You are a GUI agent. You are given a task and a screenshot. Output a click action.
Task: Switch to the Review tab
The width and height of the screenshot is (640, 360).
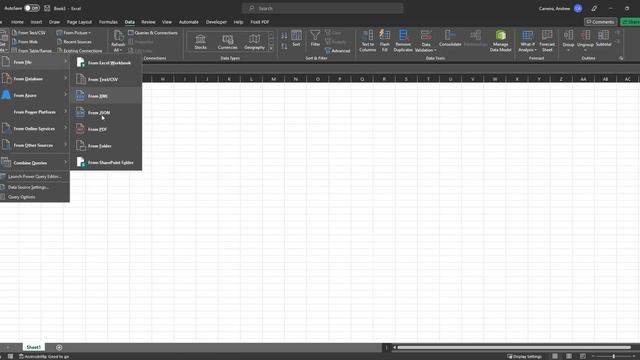click(148, 22)
